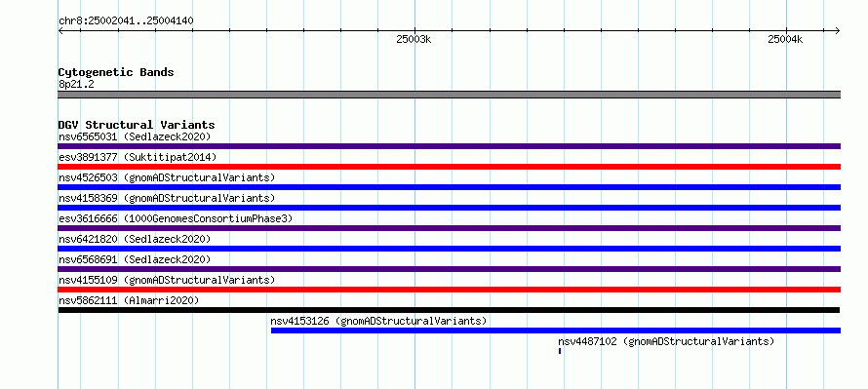Select the blue nsv6421820 variant bar
The image size is (868, 389).
pyautogui.click(x=449, y=249)
